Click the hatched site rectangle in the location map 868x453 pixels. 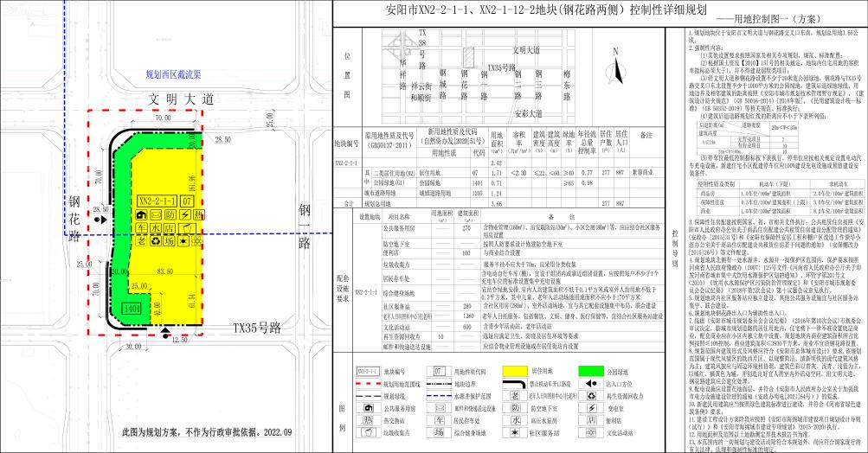(x=469, y=56)
